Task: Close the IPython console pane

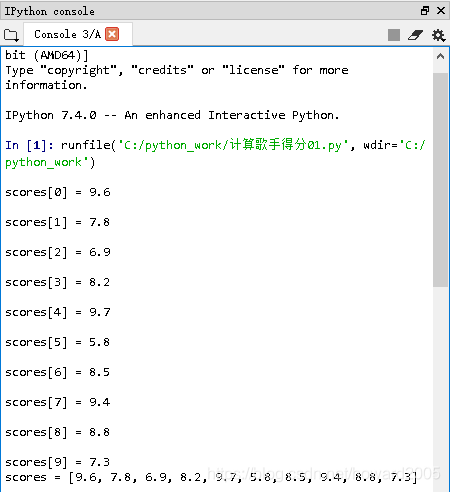Action: 441,11
